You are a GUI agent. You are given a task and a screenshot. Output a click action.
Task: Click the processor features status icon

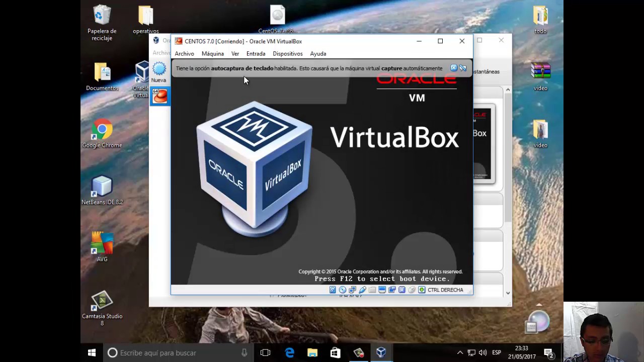point(401,290)
